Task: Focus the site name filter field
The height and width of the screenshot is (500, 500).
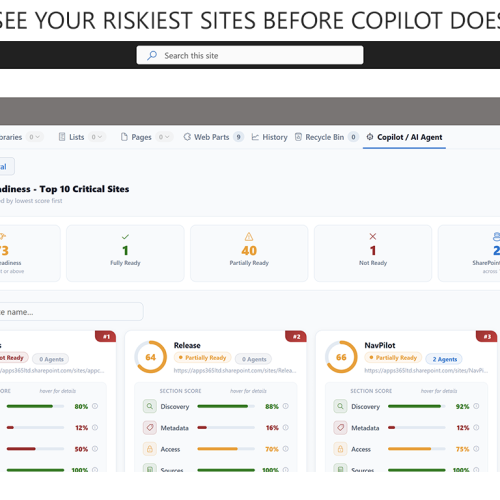Action: (x=71, y=312)
